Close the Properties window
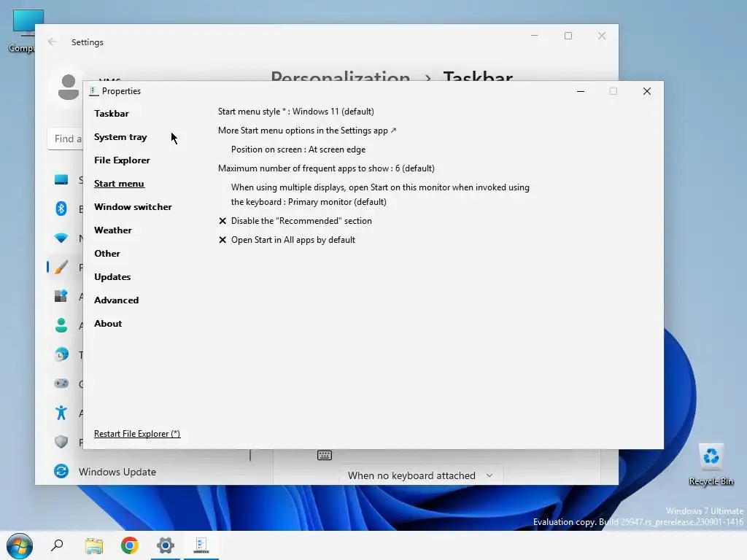Image resolution: width=747 pixels, height=560 pixels. [646, 91]
